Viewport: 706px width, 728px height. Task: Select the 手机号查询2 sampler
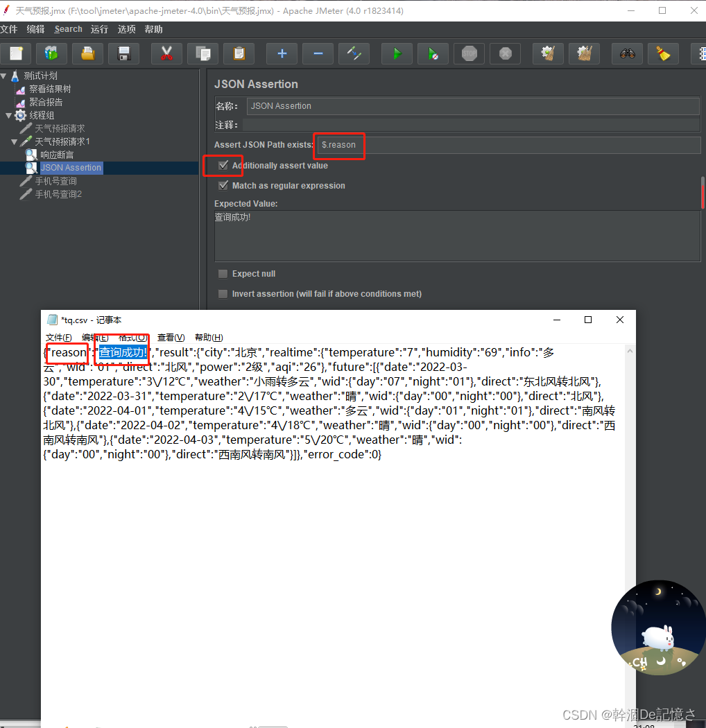point(58,194)
